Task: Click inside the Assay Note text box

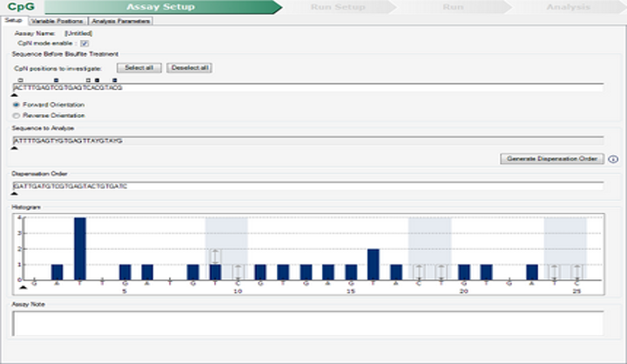Action: tap(308, 323)
